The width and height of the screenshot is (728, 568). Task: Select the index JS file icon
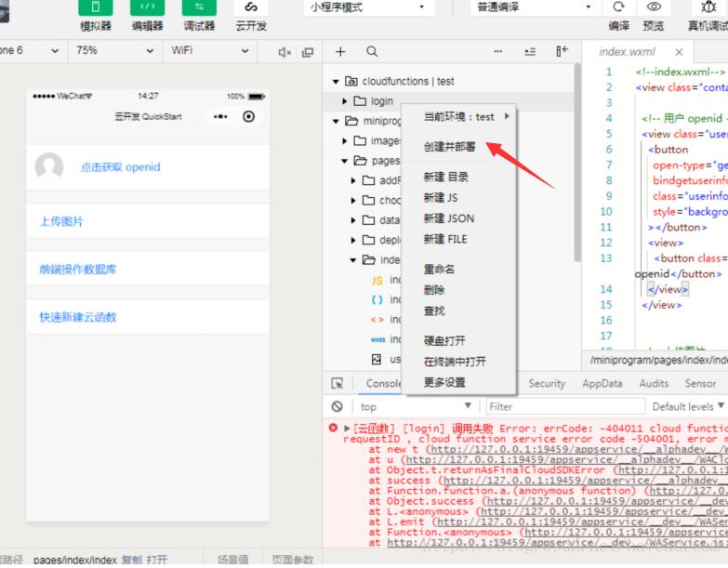click(377, 281)
